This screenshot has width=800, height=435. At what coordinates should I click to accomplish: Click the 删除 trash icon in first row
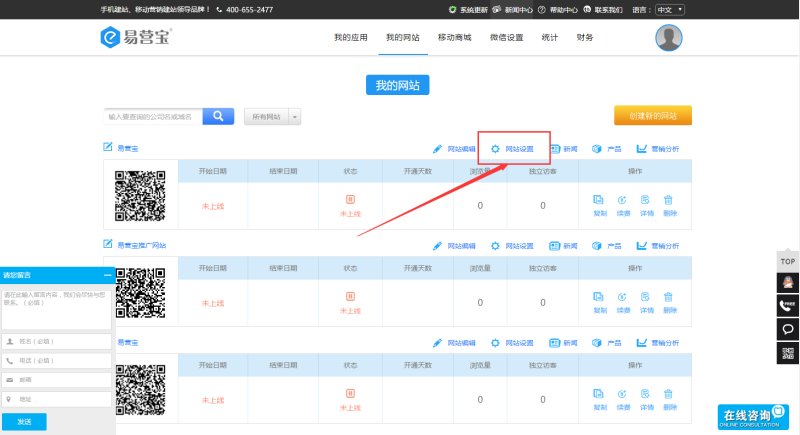click(669, 200)
